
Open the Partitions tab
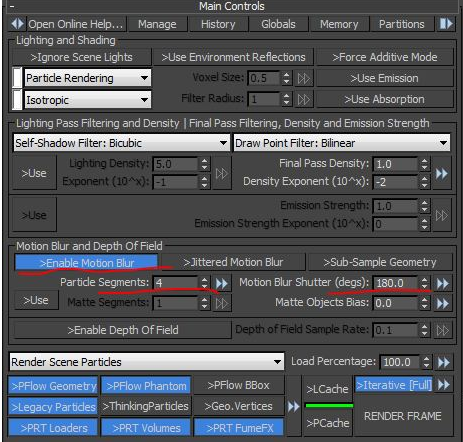402,24
